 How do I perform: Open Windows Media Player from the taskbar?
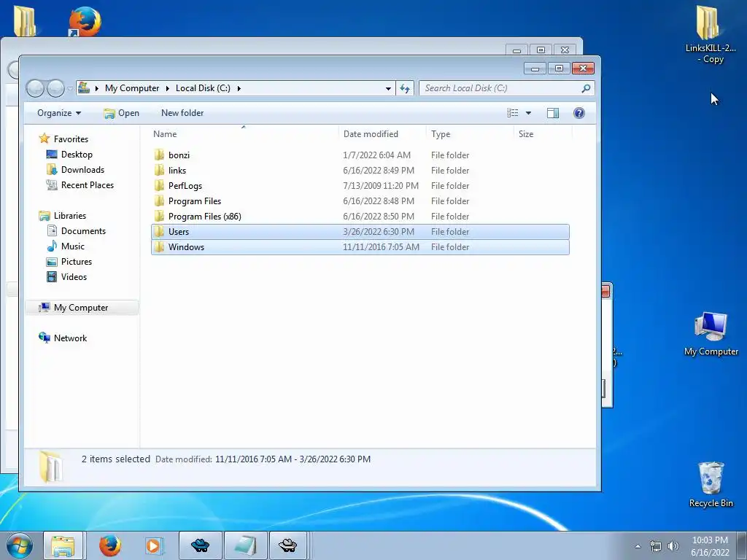pos(154,545)
